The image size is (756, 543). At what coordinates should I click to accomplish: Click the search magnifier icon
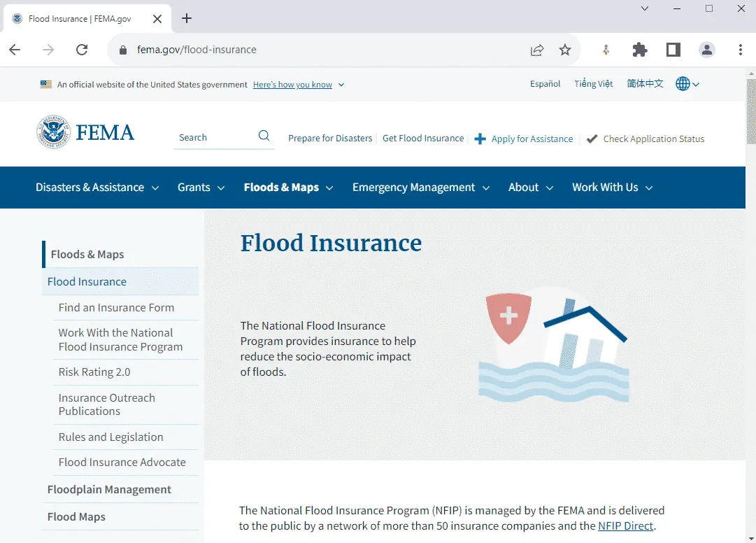click(264, 136)
